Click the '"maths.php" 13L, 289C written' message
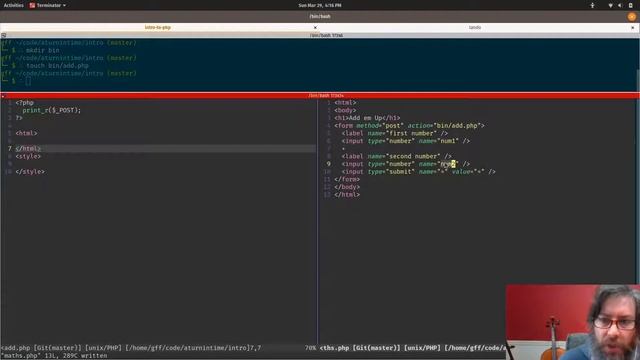This screenshot has width=640, height=360. 54,356
